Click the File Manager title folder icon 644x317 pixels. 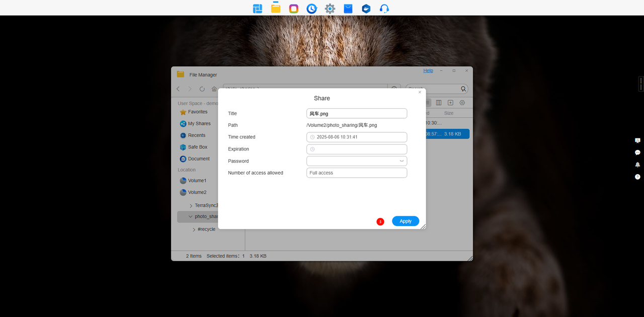point(181,74)
